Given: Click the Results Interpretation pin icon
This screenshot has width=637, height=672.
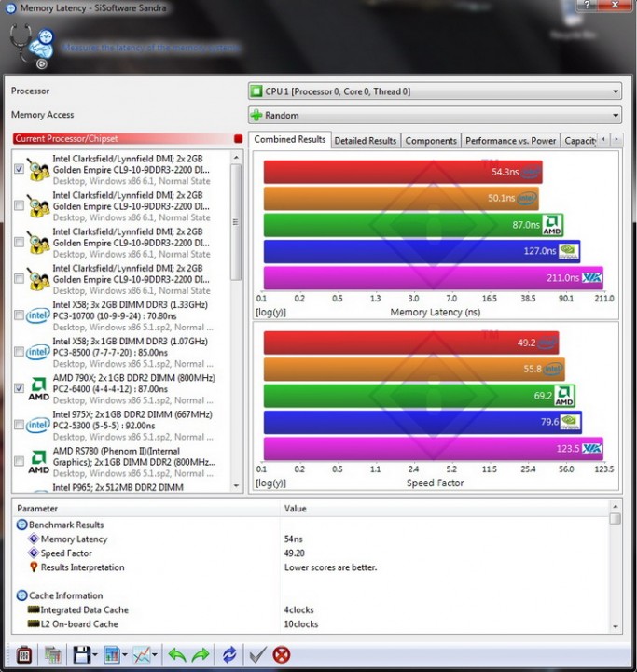Looking at the screenshot, I should tap(34, 567).
